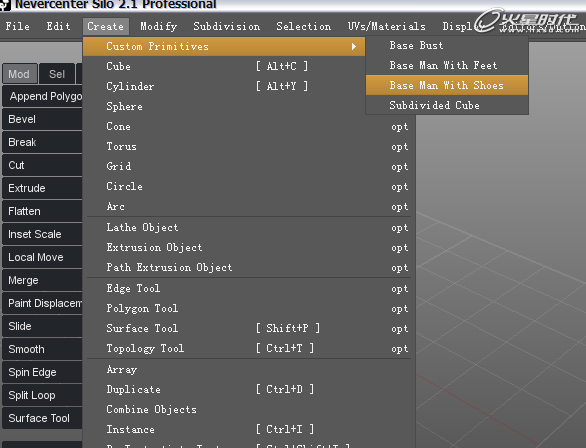Click the Spin Edge sidebar button

[42, 372]
